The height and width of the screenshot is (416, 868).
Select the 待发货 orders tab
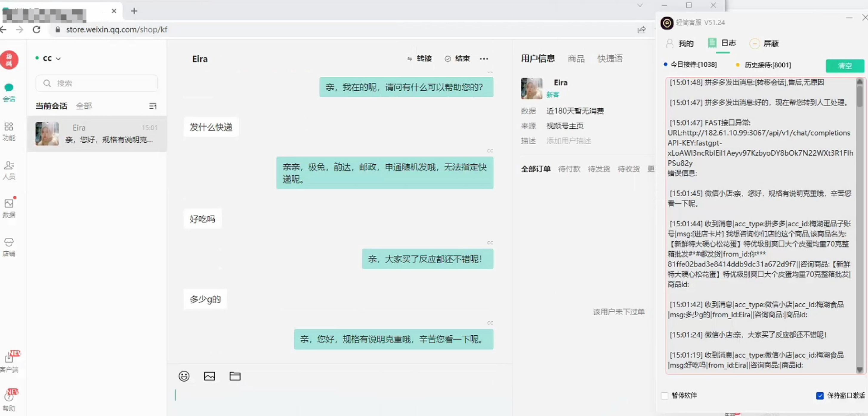click(599, 169)
